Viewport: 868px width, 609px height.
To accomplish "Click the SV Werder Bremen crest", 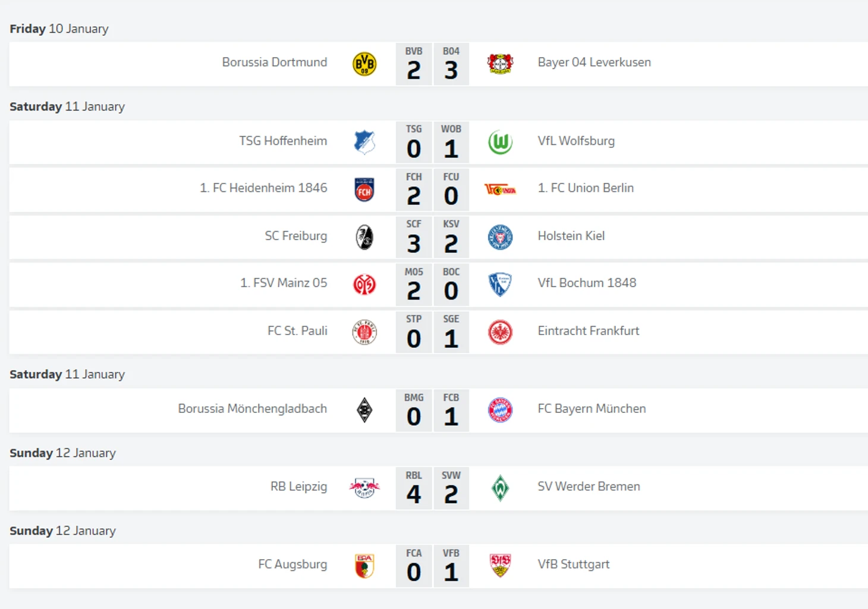I will click(500, 488).
